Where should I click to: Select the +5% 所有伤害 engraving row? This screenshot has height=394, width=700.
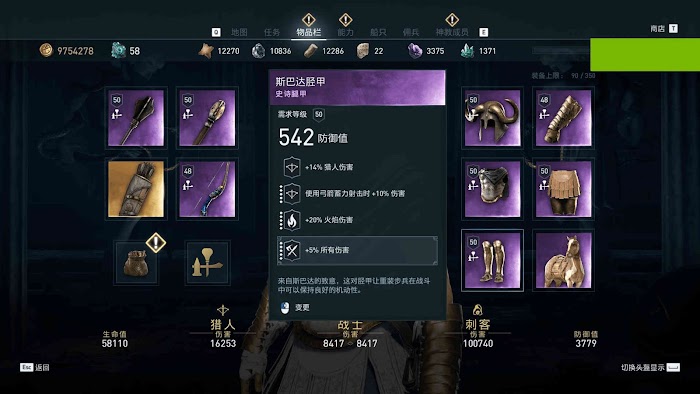click(357, 250)
